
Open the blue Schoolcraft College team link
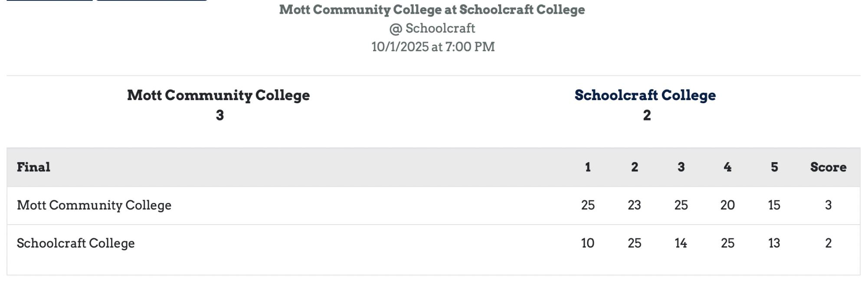click(x=645, y=95)
